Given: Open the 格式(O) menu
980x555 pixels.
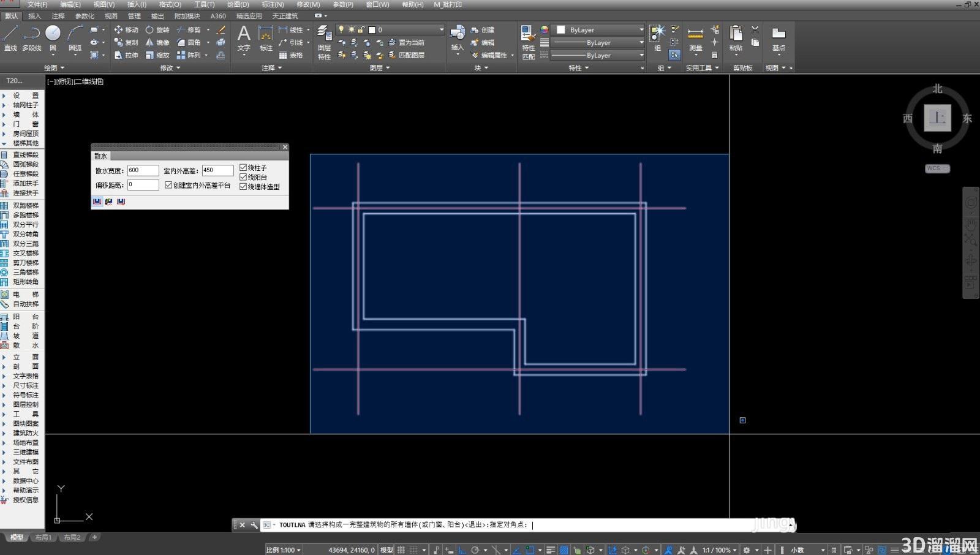Looking at the screenshot, I should 170,4.
